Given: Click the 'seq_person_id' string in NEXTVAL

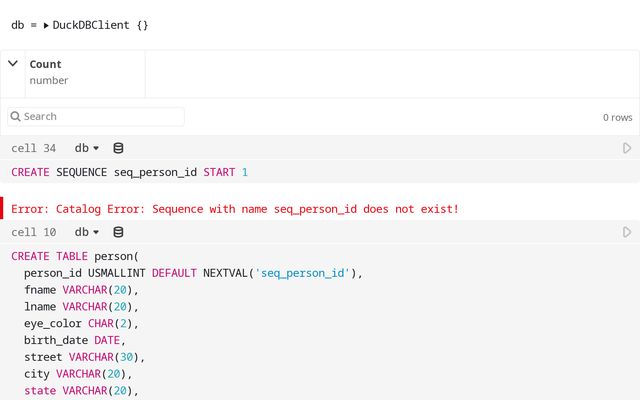Looking at the screenshot, I should [303, 273].
